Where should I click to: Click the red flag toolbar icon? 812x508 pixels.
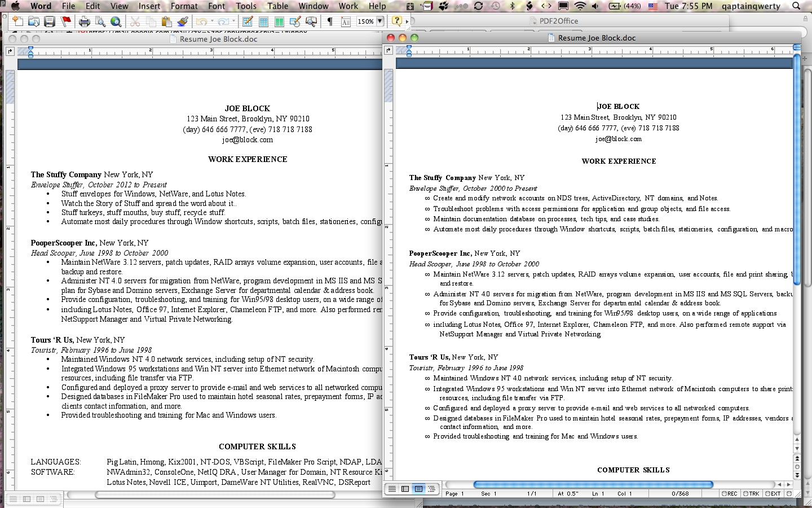[x=66, y=21]
